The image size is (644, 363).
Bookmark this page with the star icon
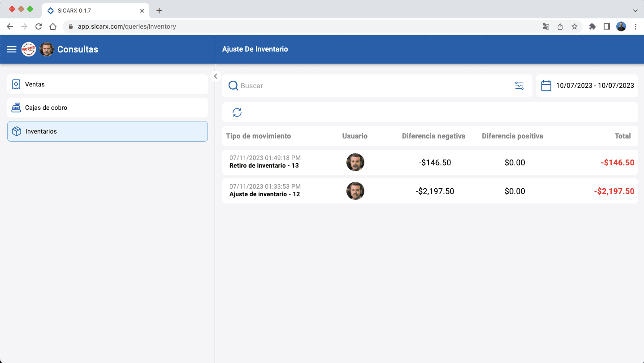click(575, 26)
